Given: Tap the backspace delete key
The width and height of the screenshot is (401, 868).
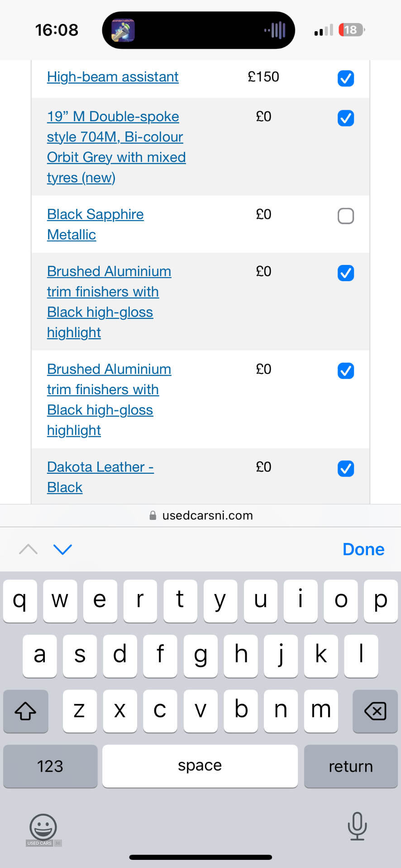Looking at the screenshot, I should [x=375, y=711].
